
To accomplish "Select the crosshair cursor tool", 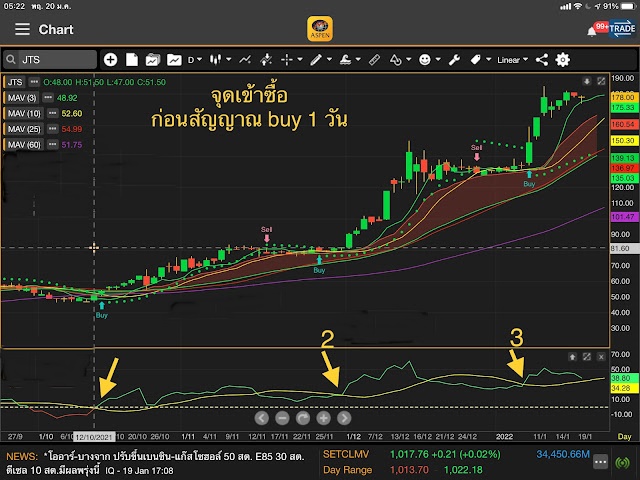I will 287,60.
